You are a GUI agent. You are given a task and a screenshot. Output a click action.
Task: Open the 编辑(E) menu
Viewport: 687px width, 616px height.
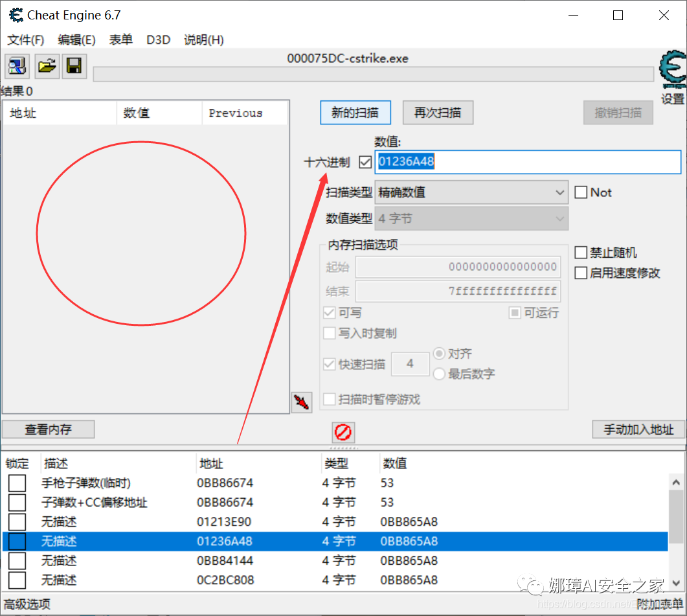coord(76,40)
